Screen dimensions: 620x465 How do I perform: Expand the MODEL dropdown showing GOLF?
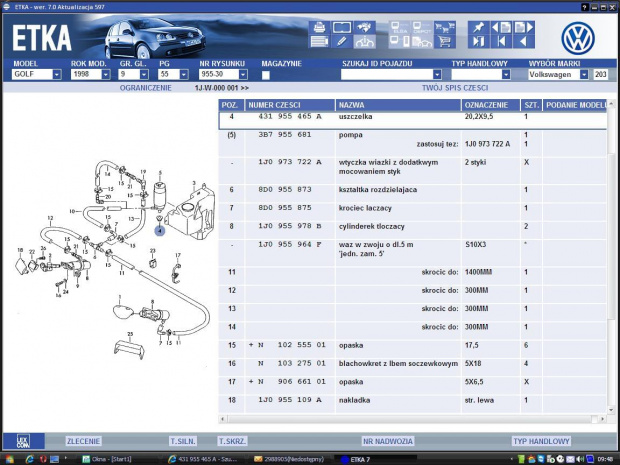click(x=57, y=74)
